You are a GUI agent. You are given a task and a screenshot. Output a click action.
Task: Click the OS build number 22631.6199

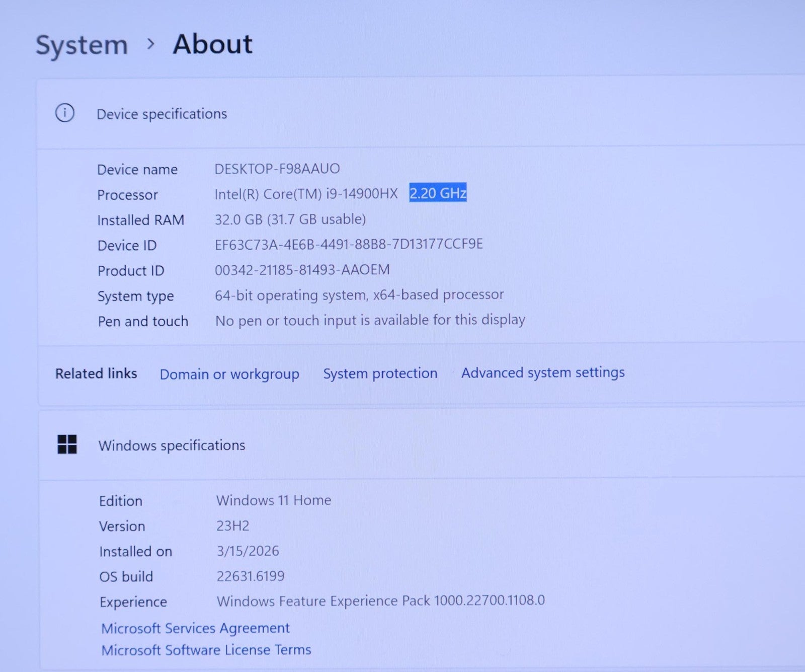tap(251, 576)
